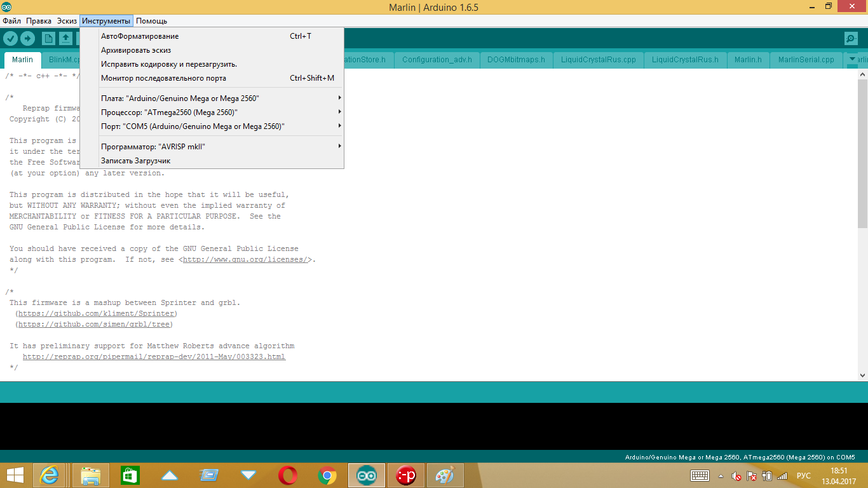
Task: Switch to the LiquidCrystalRus.cpp tab
Action: (x=598, y=60)
